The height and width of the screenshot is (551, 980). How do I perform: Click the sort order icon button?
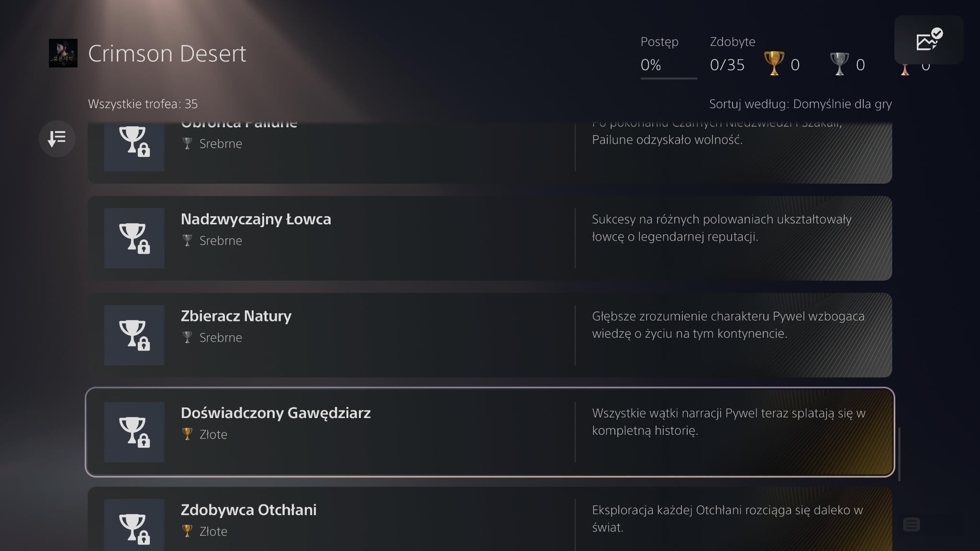coord(57,139)
